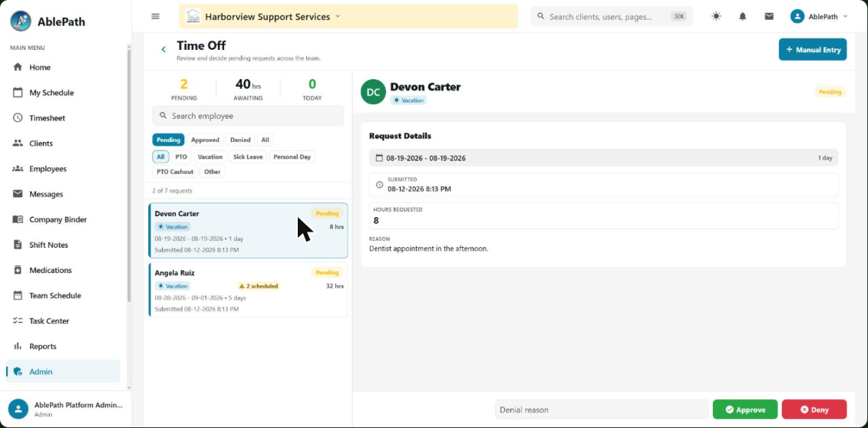Viewport: 868px width, 428px height.
Task: Filter by Vacation type chip
Action: coord(210,156)
